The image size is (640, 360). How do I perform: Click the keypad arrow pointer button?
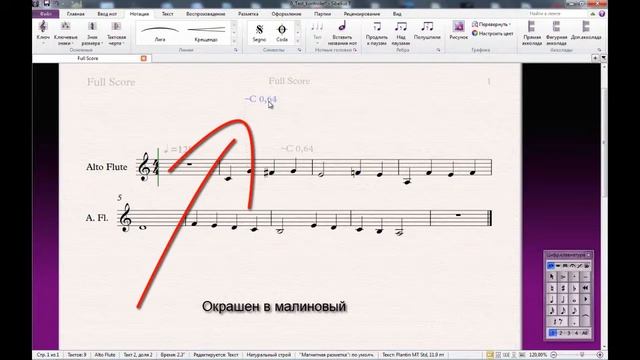552,276
